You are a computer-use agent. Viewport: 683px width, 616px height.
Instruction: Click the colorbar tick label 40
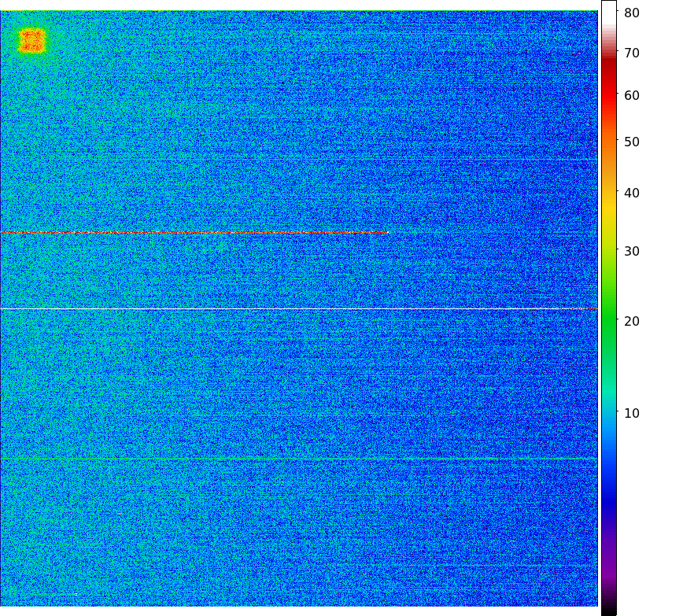coord(632,194)
